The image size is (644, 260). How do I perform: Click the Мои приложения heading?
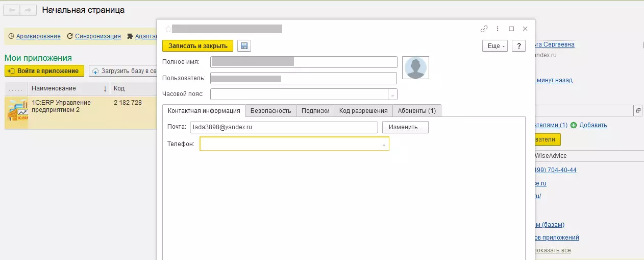38,58
